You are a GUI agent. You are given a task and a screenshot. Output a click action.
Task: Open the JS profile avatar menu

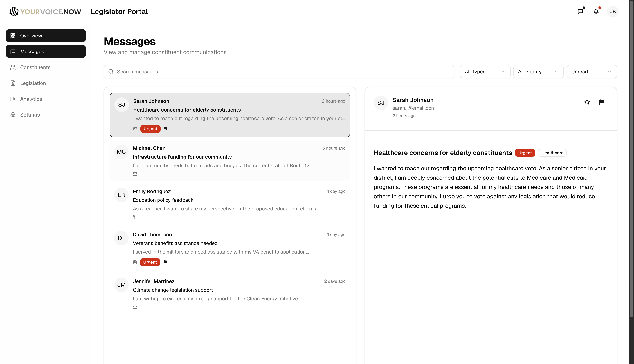tap(613, 11)
